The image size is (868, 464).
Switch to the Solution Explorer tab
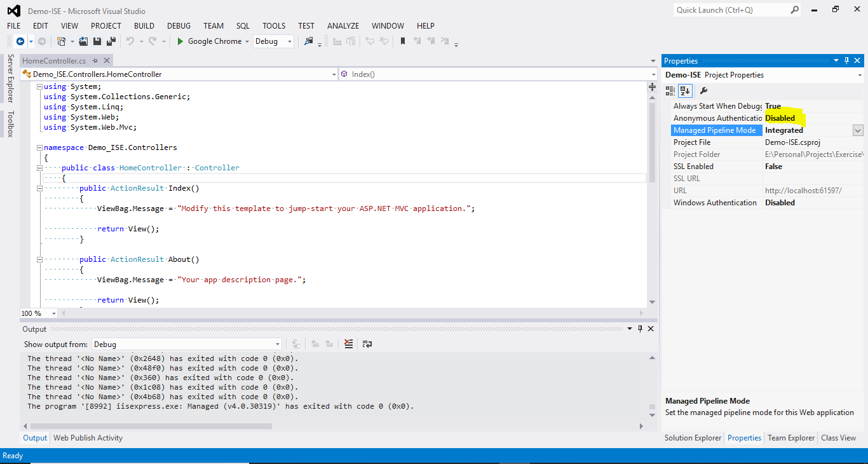(x=693, y=438)
